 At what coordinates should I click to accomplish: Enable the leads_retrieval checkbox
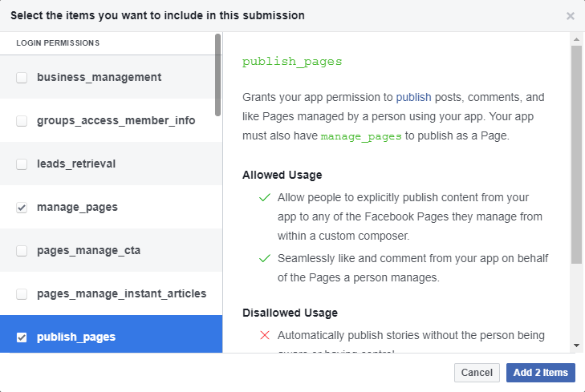click(x=22, y=164)
